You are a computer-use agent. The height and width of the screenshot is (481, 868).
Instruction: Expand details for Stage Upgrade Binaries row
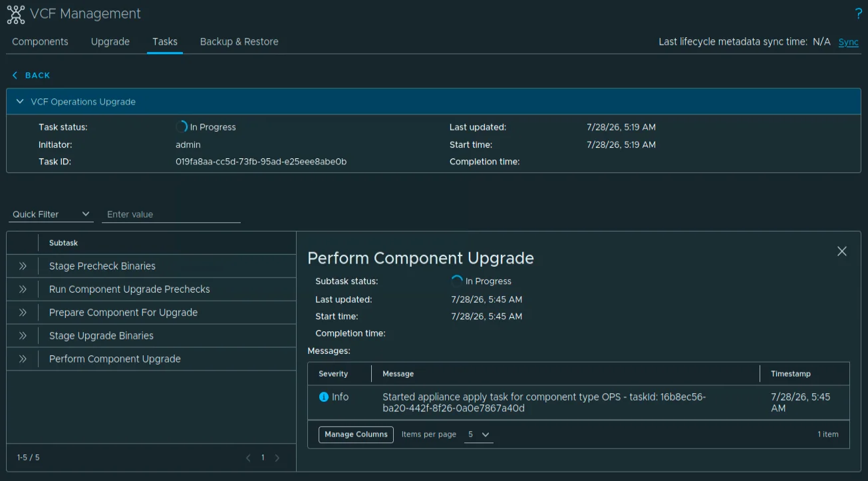coord(23,336)
